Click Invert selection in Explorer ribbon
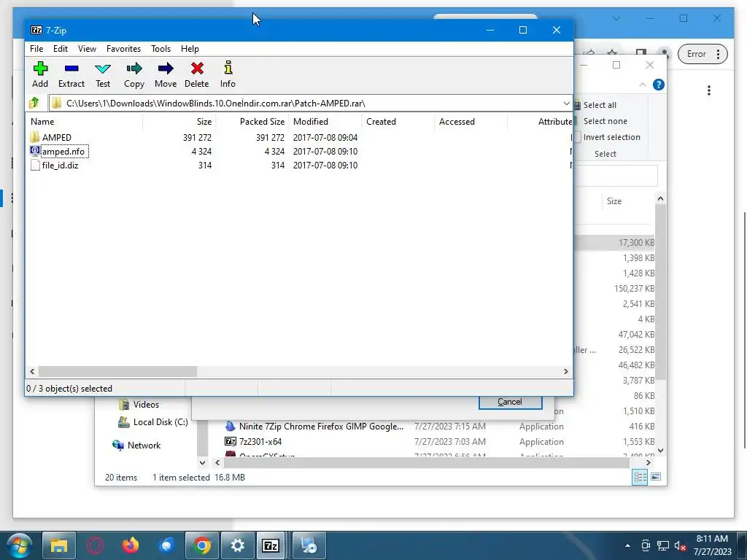 (611, 137)
